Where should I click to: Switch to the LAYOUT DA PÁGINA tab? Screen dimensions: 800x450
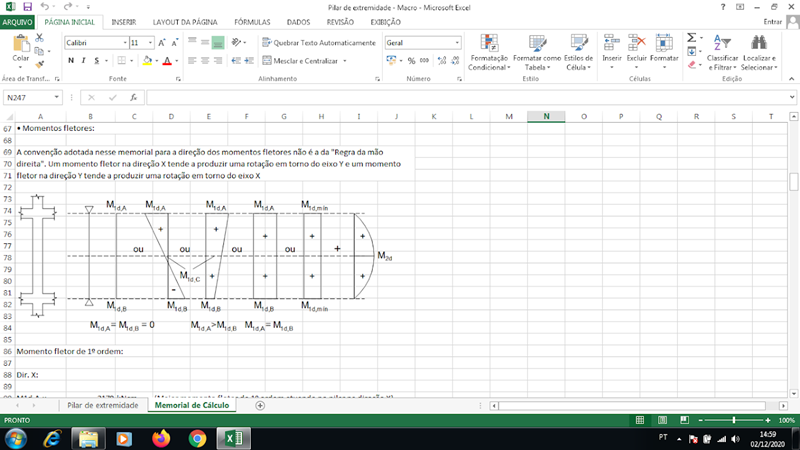click(x=185, y=22)
